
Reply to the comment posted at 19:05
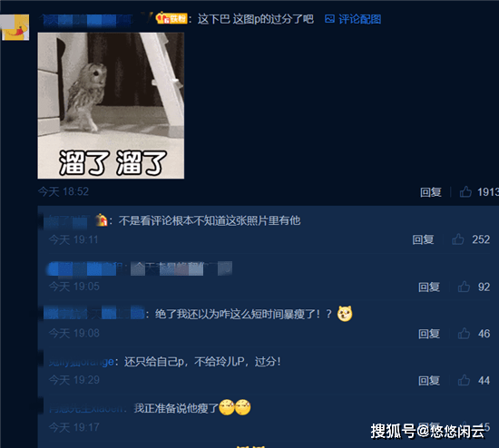[x=429, y=287]
